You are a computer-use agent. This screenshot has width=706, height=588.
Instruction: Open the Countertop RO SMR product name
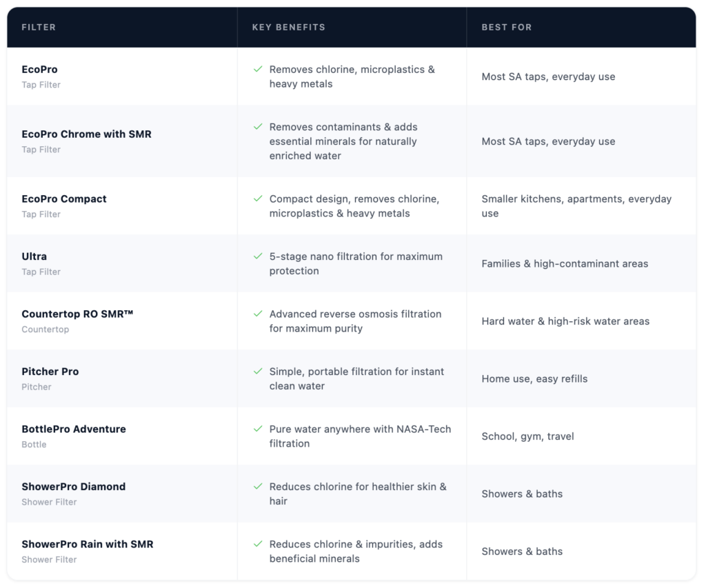(x=77, y=314)
